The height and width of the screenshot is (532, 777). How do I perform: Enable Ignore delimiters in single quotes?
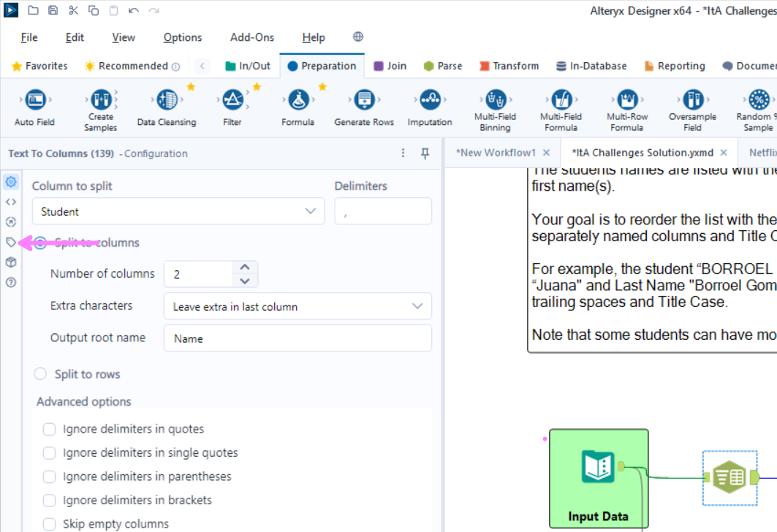(x=49, y=453)
